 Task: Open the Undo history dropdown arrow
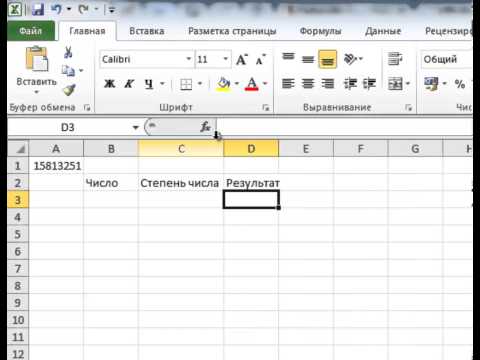click(x=69, y=9)
